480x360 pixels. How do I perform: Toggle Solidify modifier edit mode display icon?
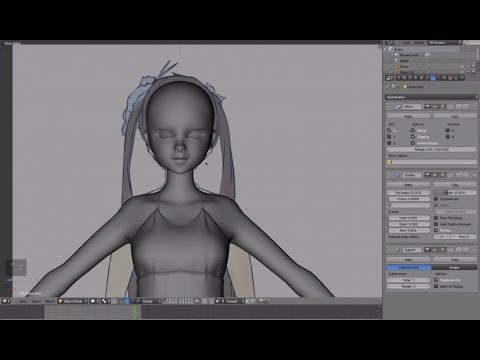point(442,175)
